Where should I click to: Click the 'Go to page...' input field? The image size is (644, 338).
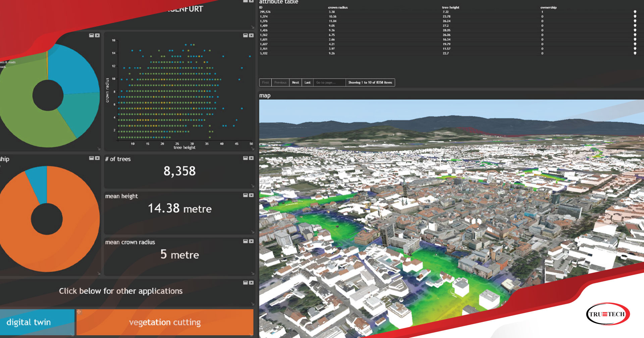[329, 82]
